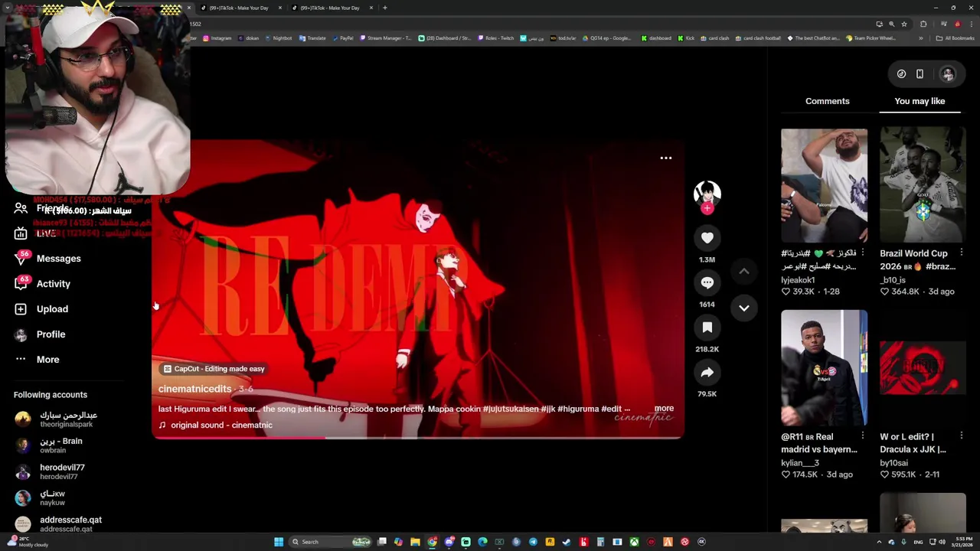Open the All Bookmarks folder
This screenshot has width=980, height=551.
coord(956,38)
